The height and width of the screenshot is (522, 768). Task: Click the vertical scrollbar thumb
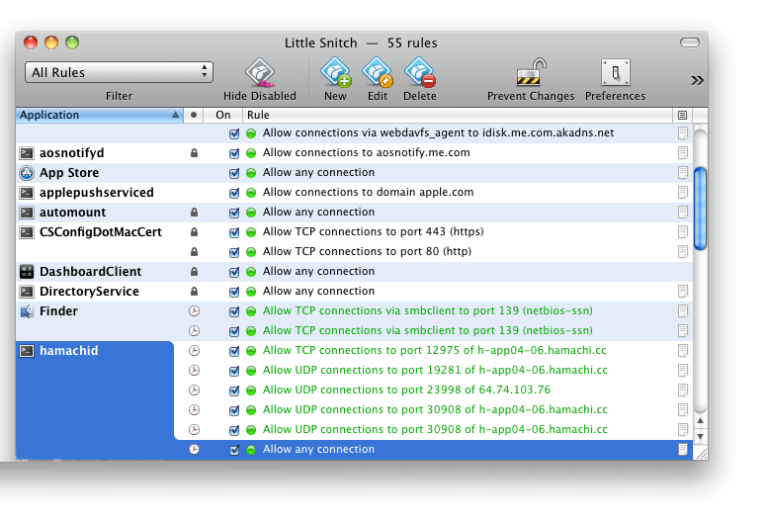[x=700, y=209]
